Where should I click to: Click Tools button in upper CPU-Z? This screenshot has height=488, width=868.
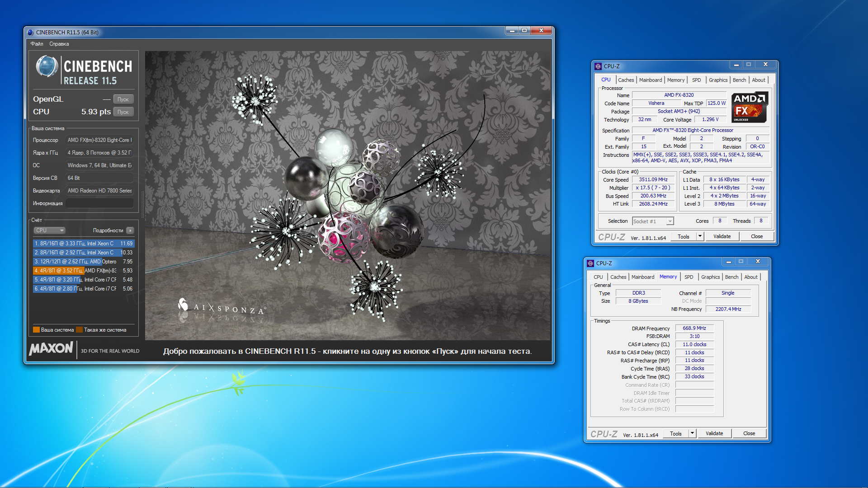pos(683,236)
